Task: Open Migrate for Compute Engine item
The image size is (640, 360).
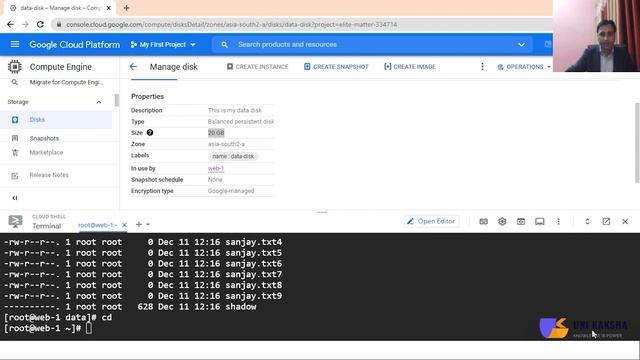Action: pyautogui.click(x=66, y=82)
